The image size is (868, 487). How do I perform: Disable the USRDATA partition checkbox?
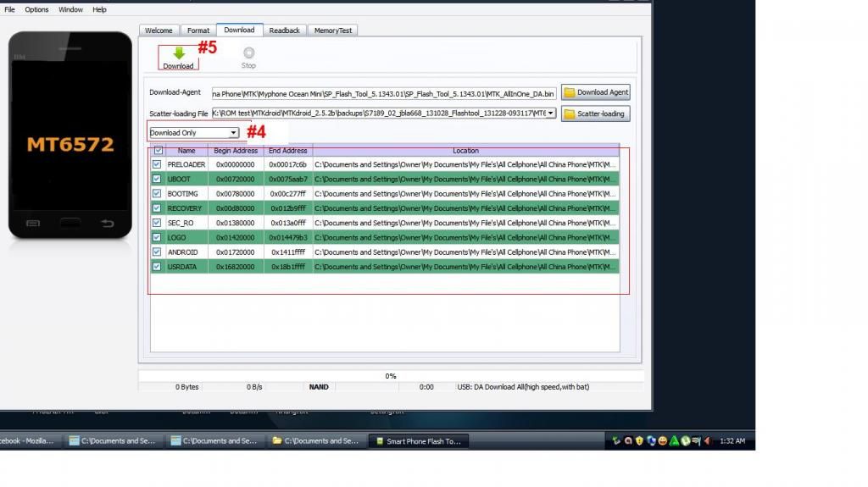(157, 267)
